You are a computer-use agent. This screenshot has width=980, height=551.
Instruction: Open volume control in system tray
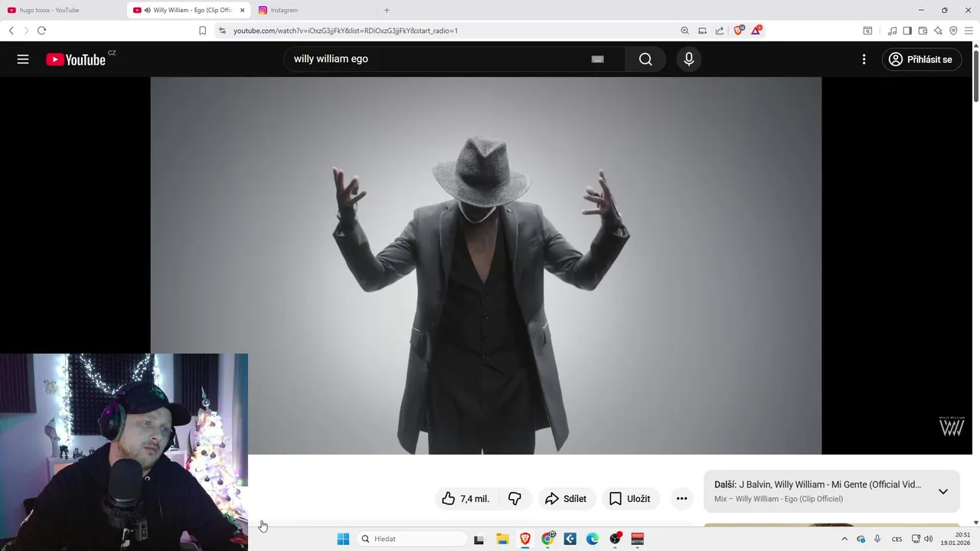[928, 539]
